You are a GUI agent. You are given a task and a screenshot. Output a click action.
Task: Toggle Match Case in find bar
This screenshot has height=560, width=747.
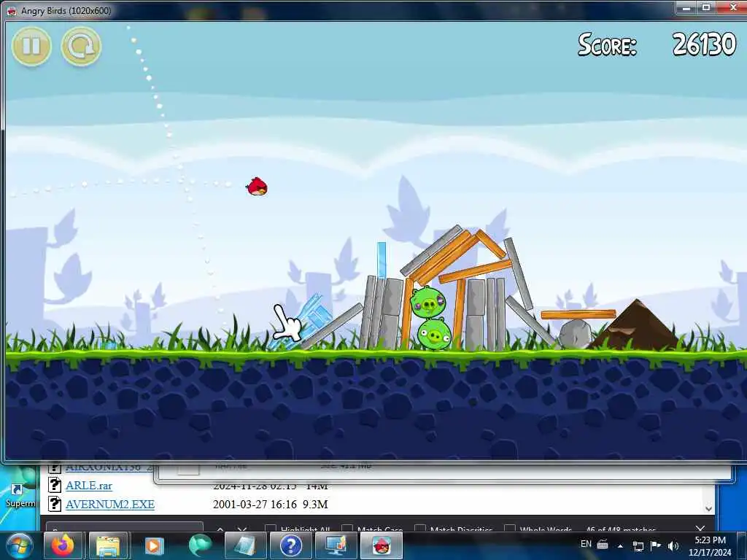[347, 528]
